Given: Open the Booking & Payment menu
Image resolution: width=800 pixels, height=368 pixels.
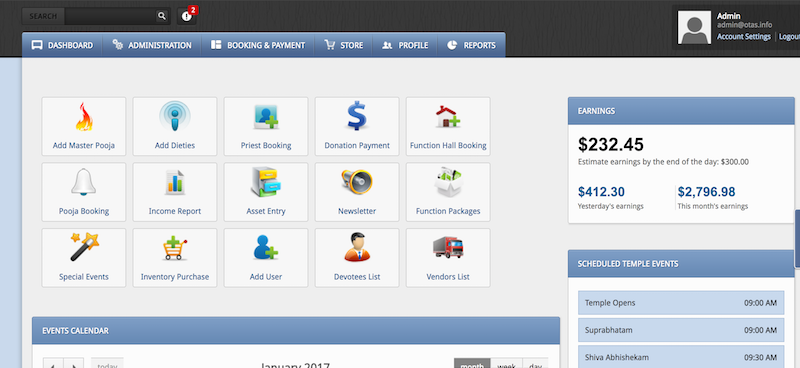Looking at the screenshot, I should pos(258,45).
